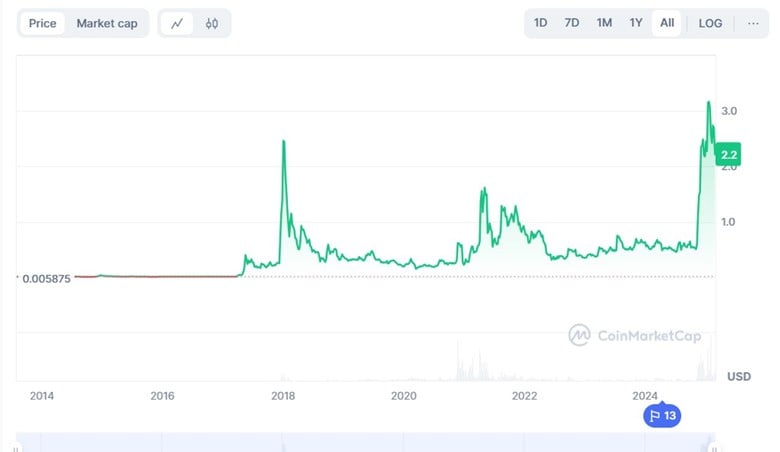Click the 2021 price peak on chart
The width and height of the screenshot is (780, 452).
coord(484,189)
